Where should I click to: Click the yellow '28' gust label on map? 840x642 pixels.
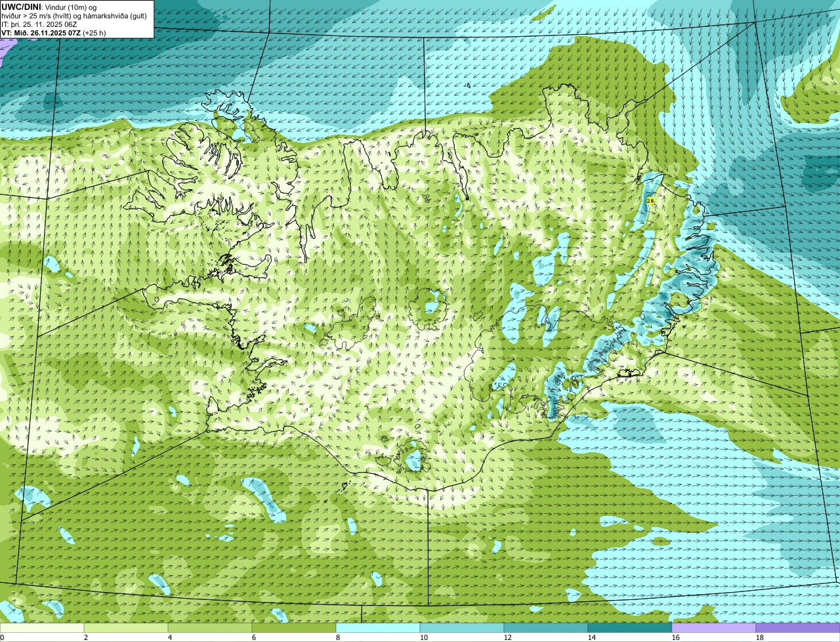point(650,201)
